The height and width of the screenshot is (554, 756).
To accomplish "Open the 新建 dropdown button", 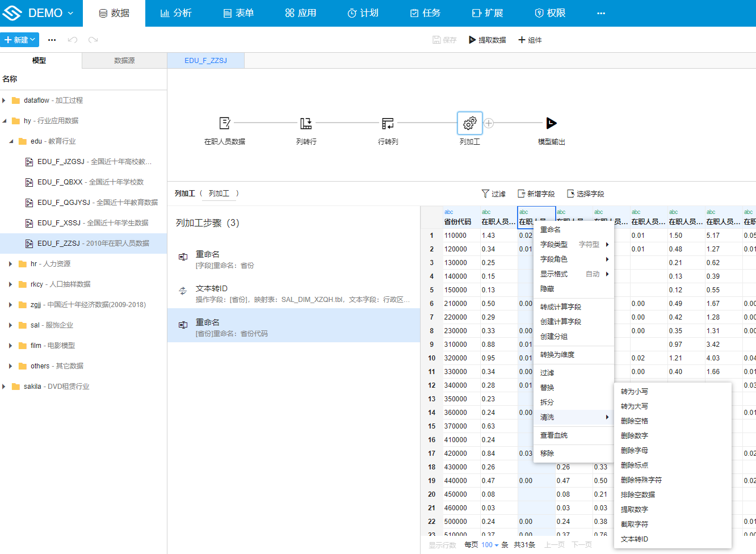I will coord(20,40).
